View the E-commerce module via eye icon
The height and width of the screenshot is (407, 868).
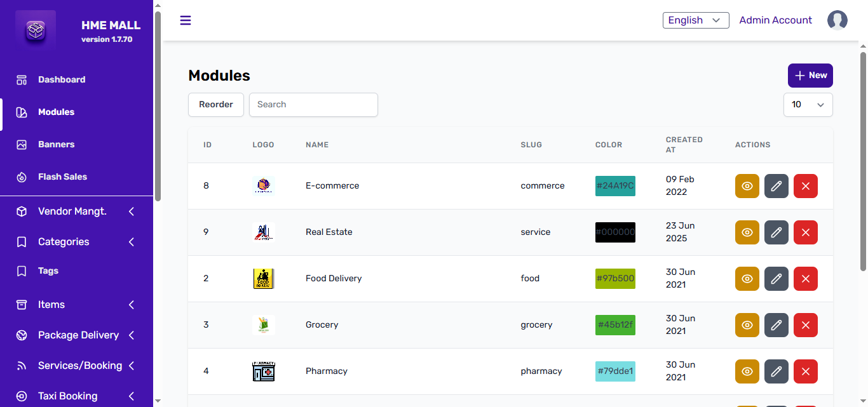(747, 186)
